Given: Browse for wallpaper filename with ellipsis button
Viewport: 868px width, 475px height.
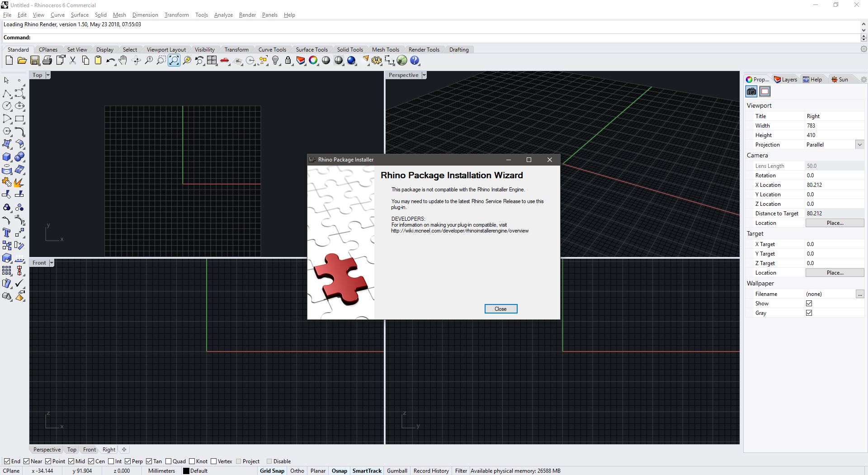Looking at the screenshot, I should pyautogui.click(x=860, y=294).
